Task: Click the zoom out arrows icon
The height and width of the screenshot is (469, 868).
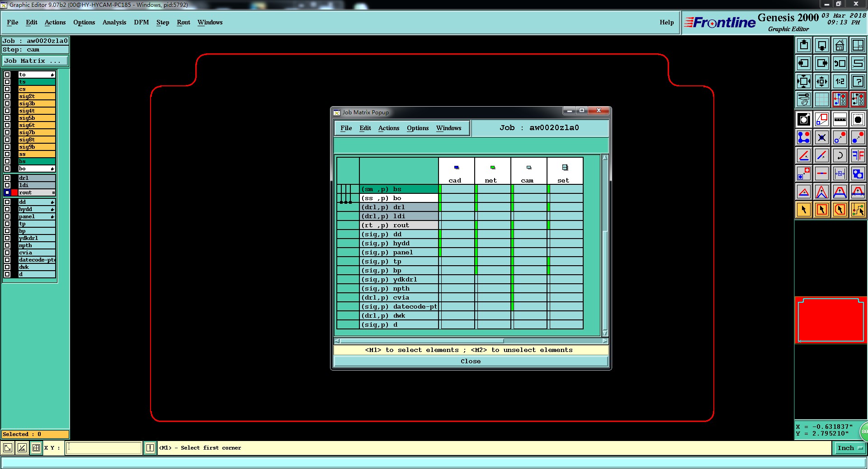Action: 804,81
